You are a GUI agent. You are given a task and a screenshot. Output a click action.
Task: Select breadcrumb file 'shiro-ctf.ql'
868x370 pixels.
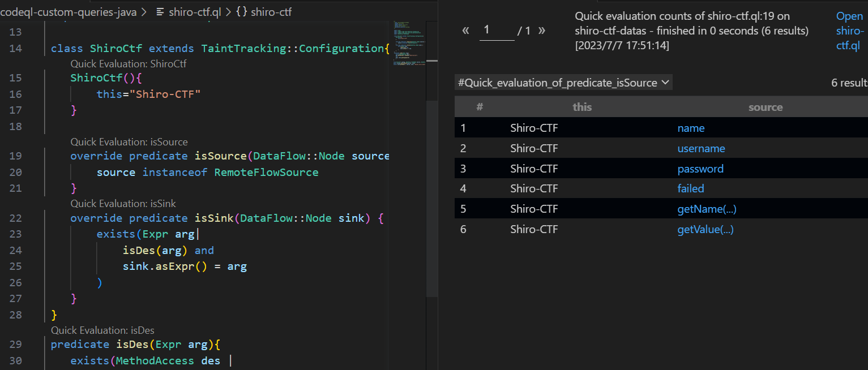click(189, 11)
